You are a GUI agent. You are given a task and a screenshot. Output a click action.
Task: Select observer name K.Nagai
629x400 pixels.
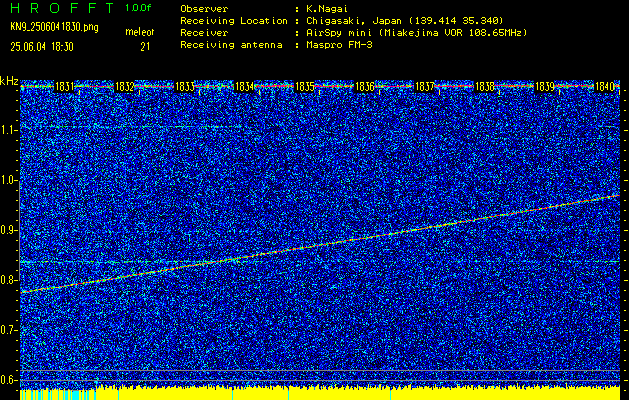[327, 8]
